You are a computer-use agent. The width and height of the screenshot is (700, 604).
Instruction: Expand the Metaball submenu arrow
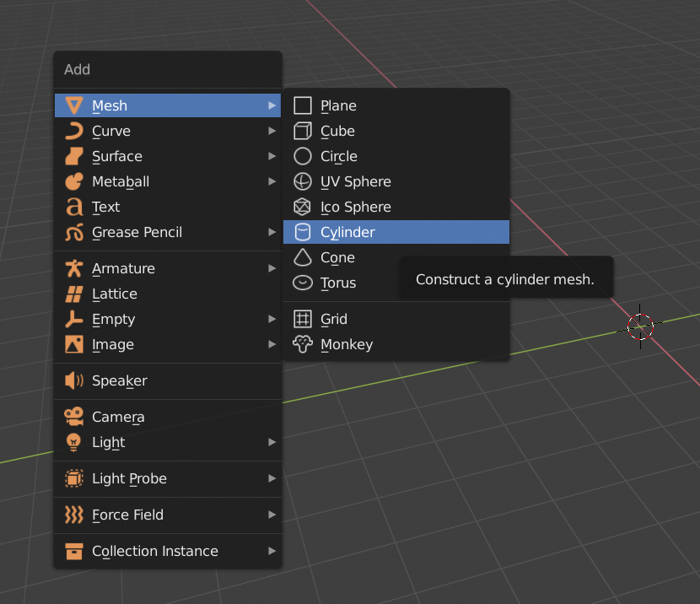point(272,181)
